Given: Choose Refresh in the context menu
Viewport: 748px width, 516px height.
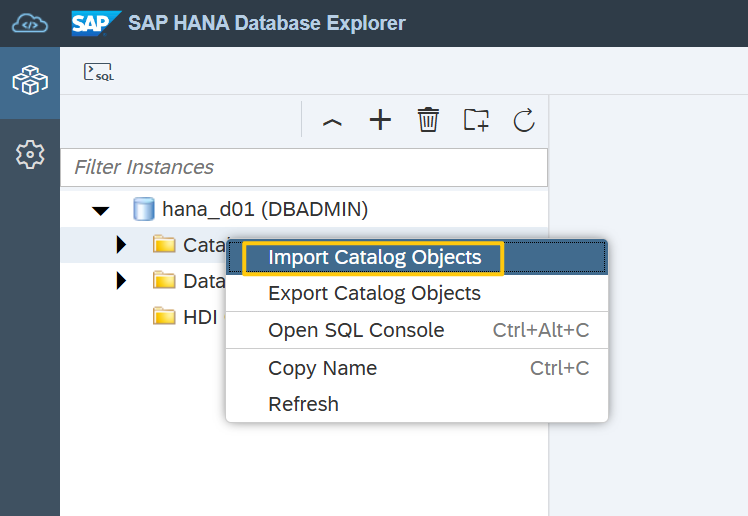Looking at the screenshot, I should click(x=417, y=404).
